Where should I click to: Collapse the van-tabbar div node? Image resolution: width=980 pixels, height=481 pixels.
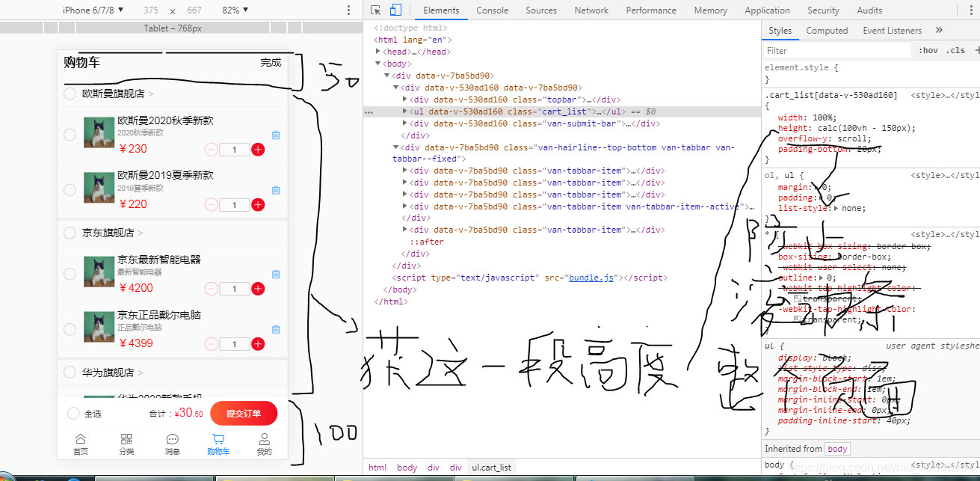point(396,147)
